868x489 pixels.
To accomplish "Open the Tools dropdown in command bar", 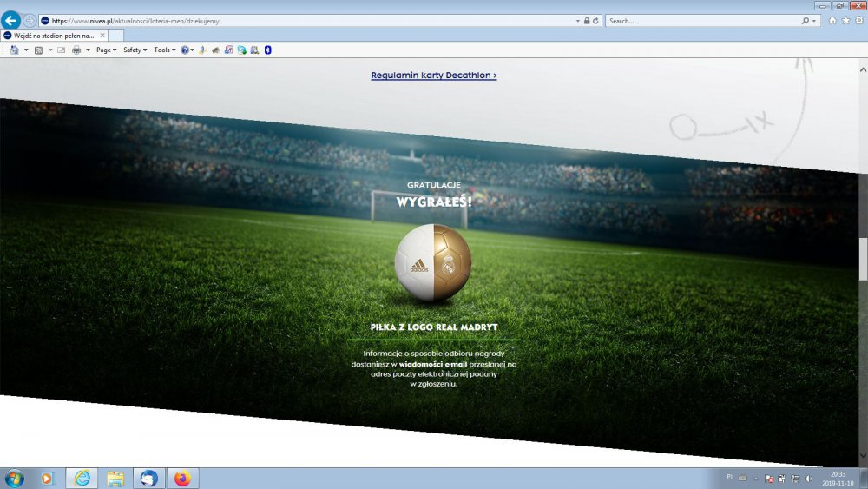I will pos(163,50).
